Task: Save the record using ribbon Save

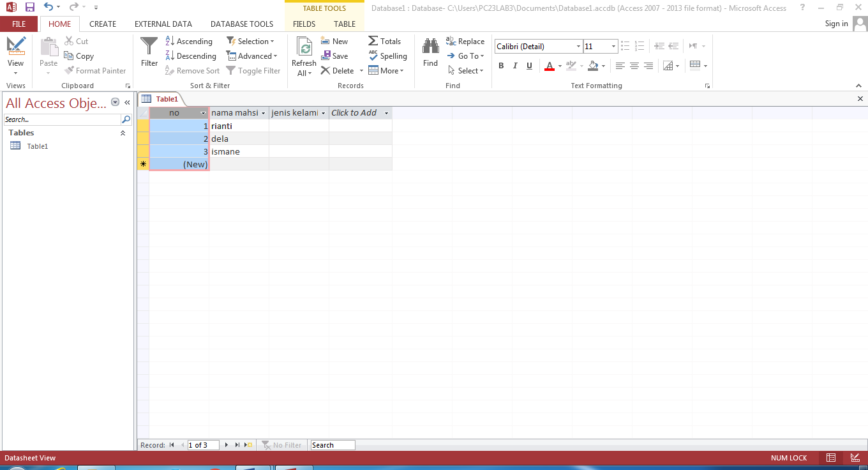Action: point(335,56)
